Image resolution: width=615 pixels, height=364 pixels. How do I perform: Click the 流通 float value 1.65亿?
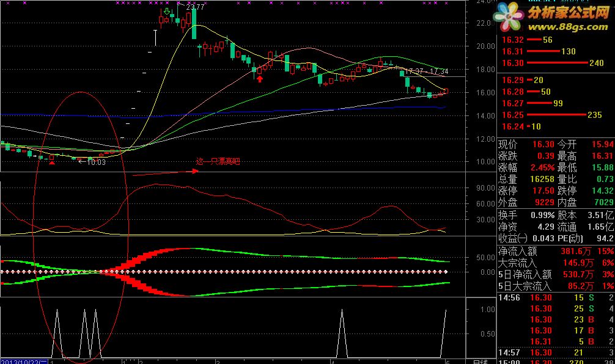tap(601, 227)
